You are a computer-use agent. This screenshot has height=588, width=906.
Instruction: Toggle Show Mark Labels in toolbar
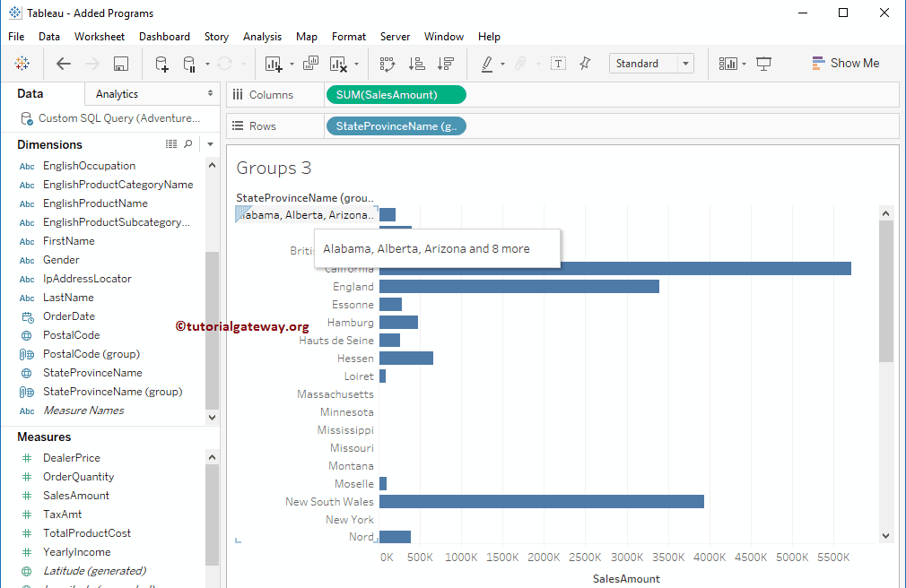[x=558, y=64]
